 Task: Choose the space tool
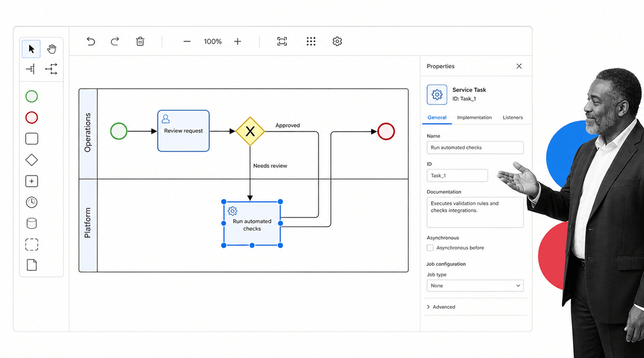pos(31,69)
